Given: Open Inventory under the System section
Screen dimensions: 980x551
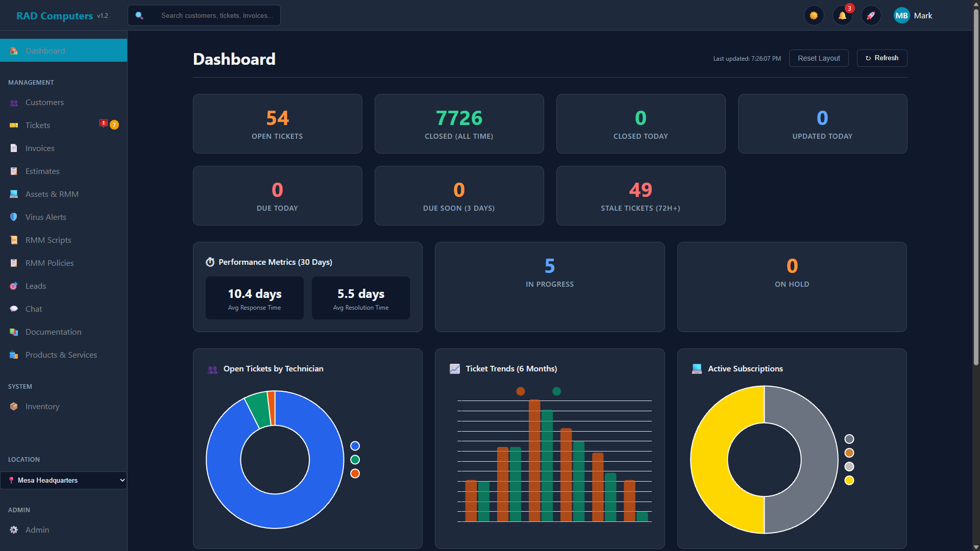Looking at the screenshot, I should [42, 406].
